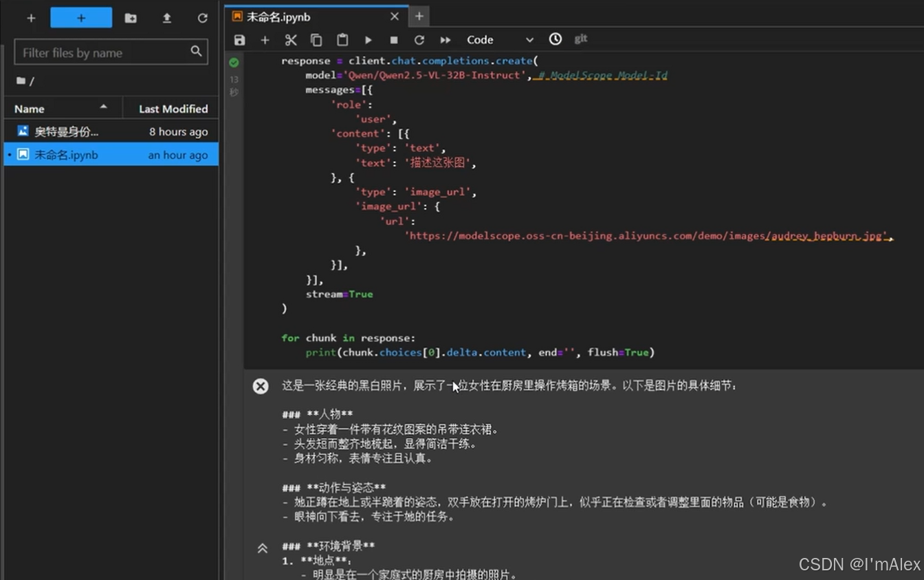The height and width of the screenshot is (580, 924).
Task: Clear the output with X circle icon
Action: point(261,386)
